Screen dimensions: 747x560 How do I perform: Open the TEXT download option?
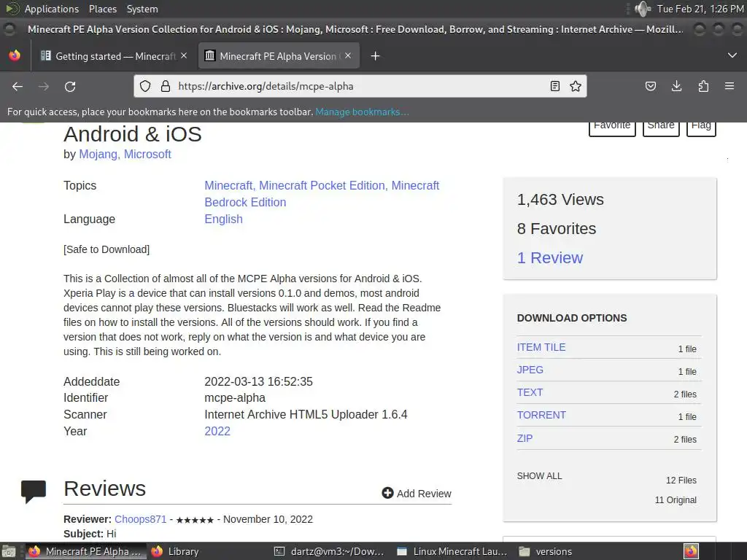pyautogui.click(x=530, y=392)
